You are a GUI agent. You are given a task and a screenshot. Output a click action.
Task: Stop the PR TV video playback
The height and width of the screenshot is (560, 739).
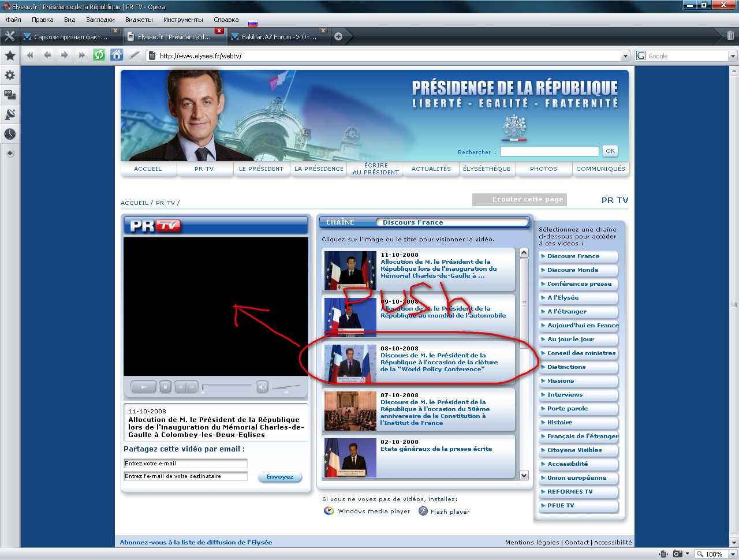coord(165,387)
